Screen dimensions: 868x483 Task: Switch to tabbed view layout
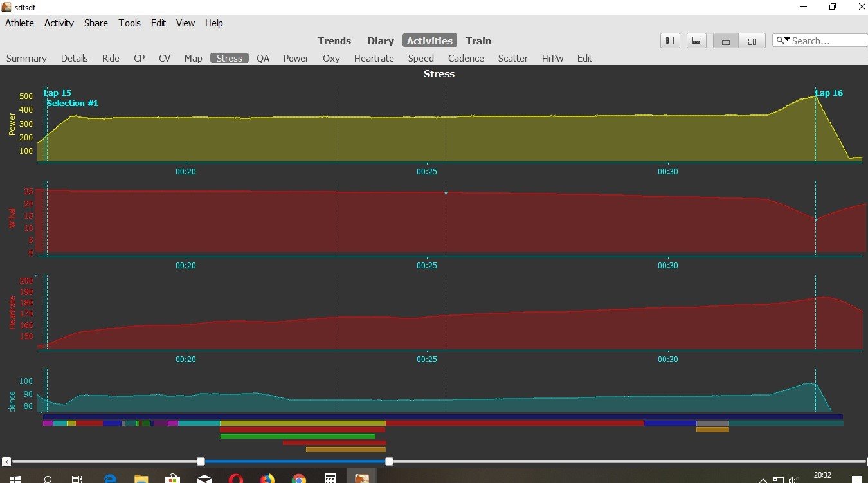click(726, 41)
